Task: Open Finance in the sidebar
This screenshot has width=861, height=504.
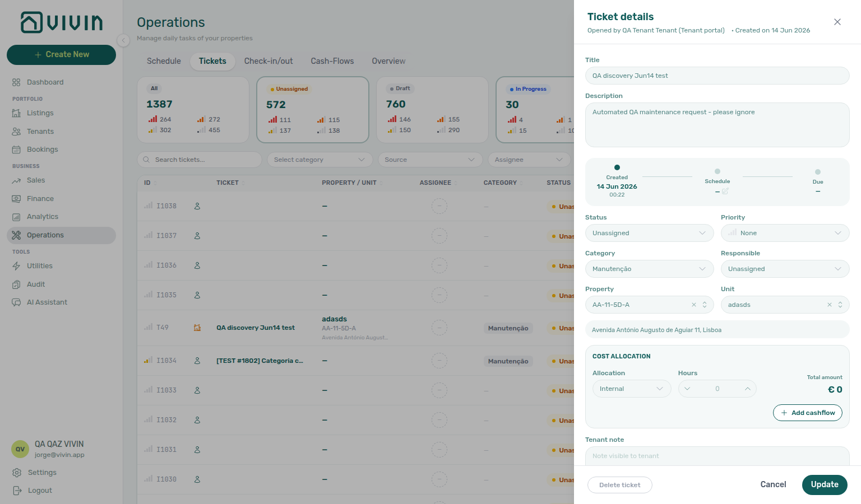Action: [x=61, y=199]
